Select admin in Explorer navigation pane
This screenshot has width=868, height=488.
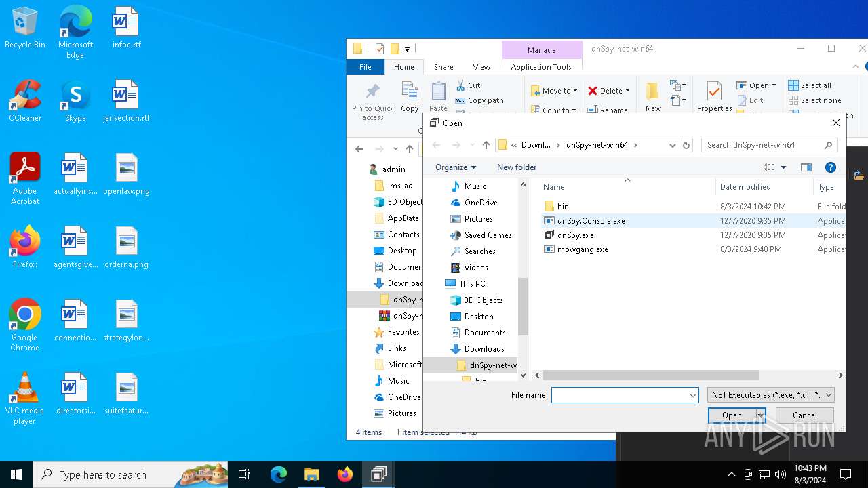coord(393,169)
